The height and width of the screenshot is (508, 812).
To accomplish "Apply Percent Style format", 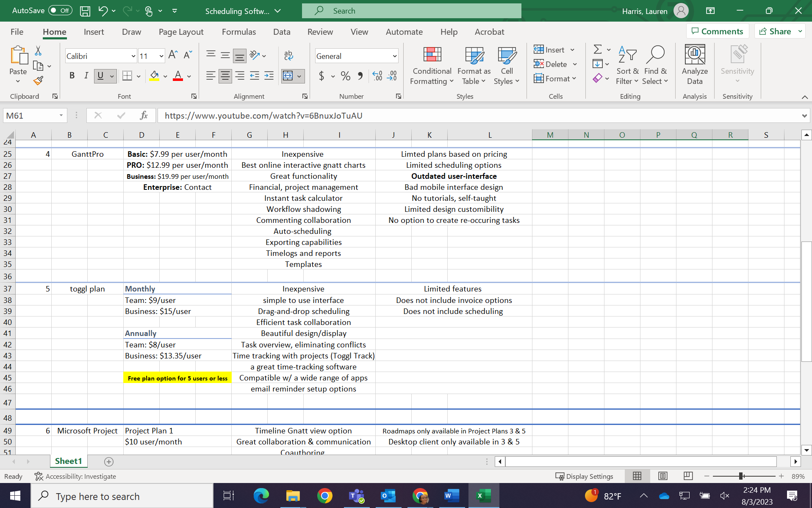I will (346, 76).
